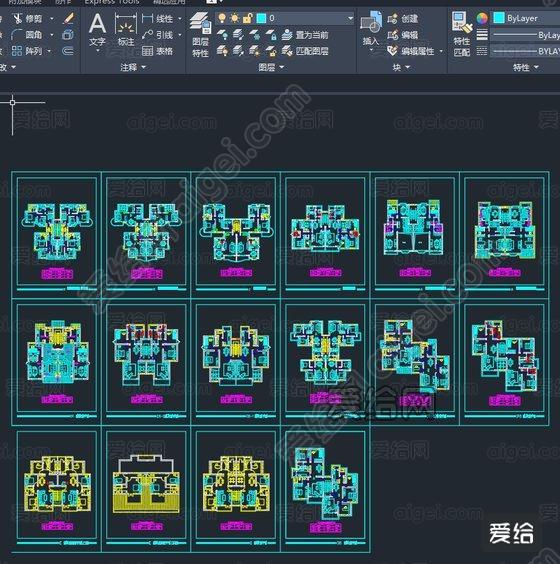Toggle layer 0 padlock lock state
The width and height of the screenshot is (560, 564).
pyautogui.click(x=247, y=18)
